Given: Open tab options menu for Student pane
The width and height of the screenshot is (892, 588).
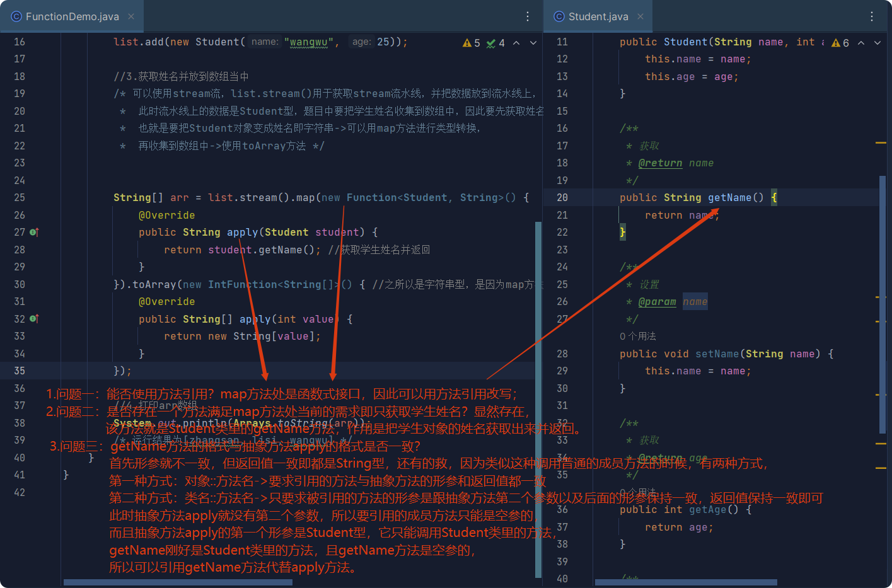Looking at the screenshot, I should point(872,16).
